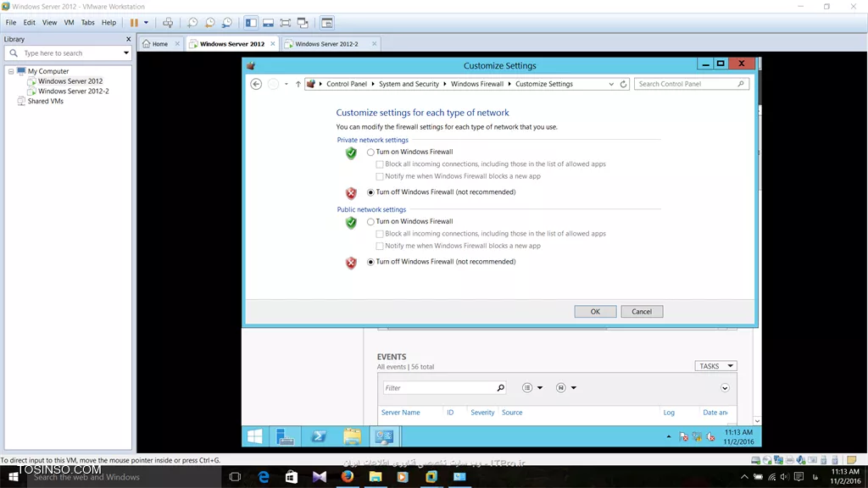Check Notify me option under Private settings

coord(380,176)
